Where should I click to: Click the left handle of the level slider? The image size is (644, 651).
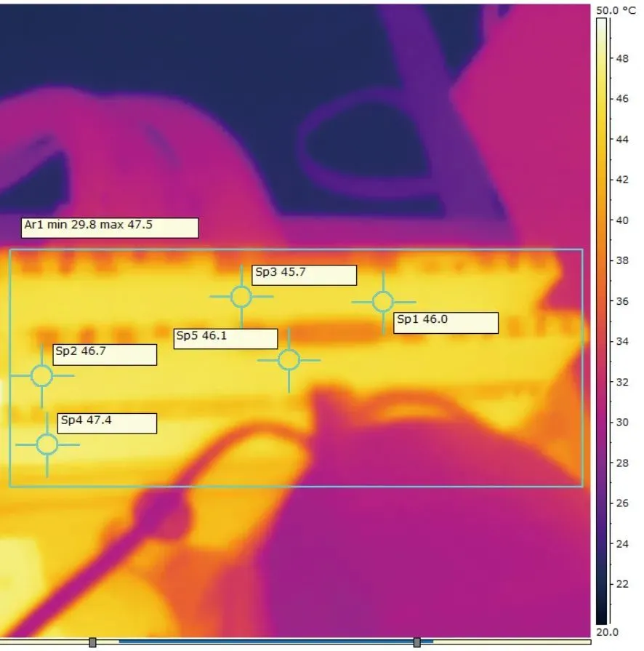tap(92, 642)
